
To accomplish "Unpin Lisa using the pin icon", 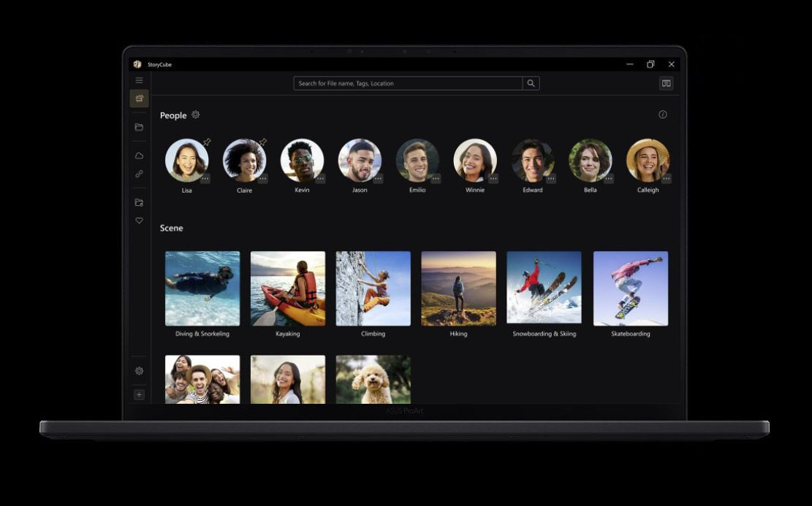I will 207,142.
